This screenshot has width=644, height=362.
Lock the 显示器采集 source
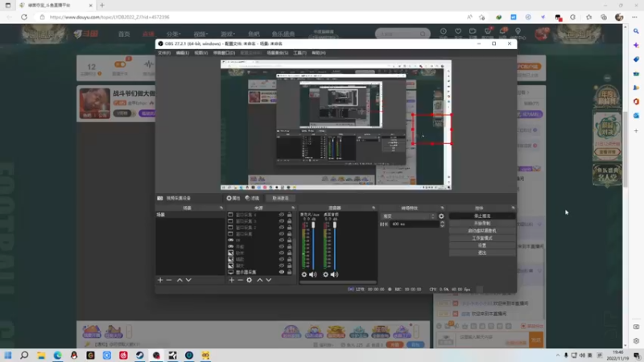click(x=289, y=272)
